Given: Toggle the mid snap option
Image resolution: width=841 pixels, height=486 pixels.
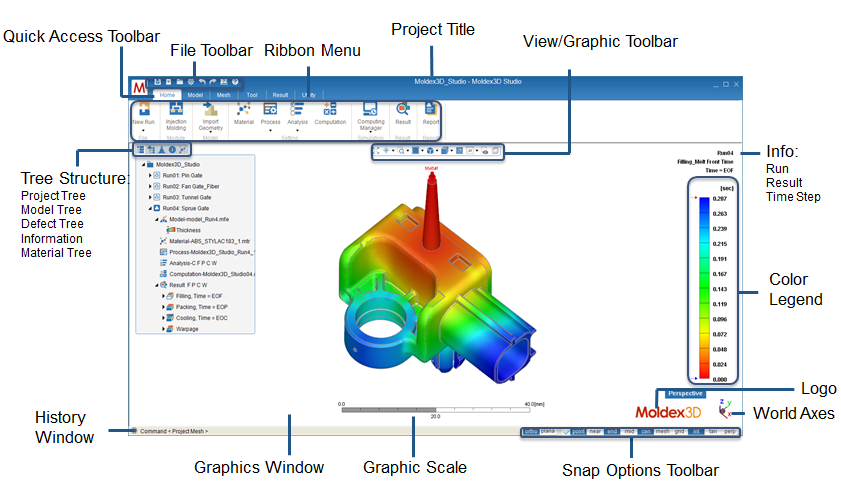Looking at the screenshot, I should coord(629,431).
